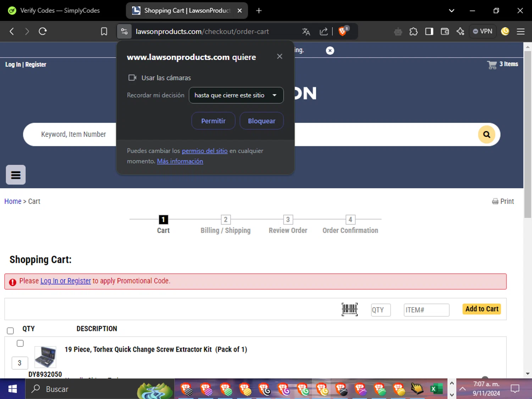The width and height of the screenshot is (532, 399).
Task: Click the forward navigation arrow
Action: coord(27,31)
